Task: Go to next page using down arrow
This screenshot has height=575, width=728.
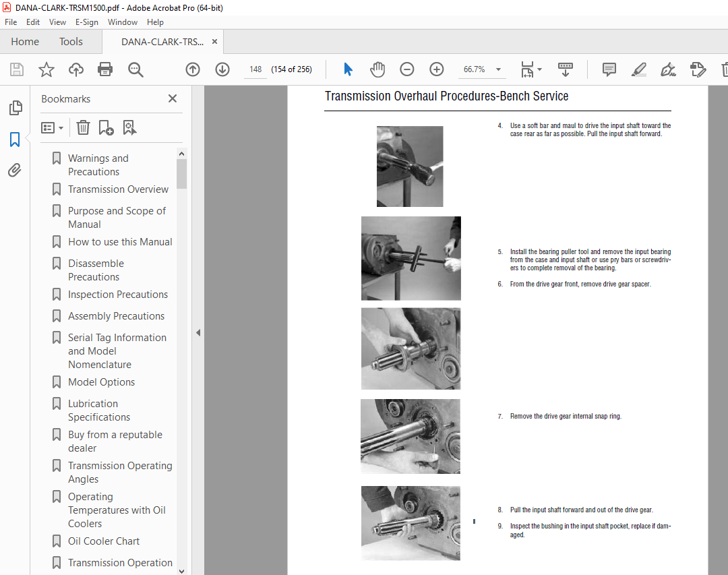Action: pos(222,69)
